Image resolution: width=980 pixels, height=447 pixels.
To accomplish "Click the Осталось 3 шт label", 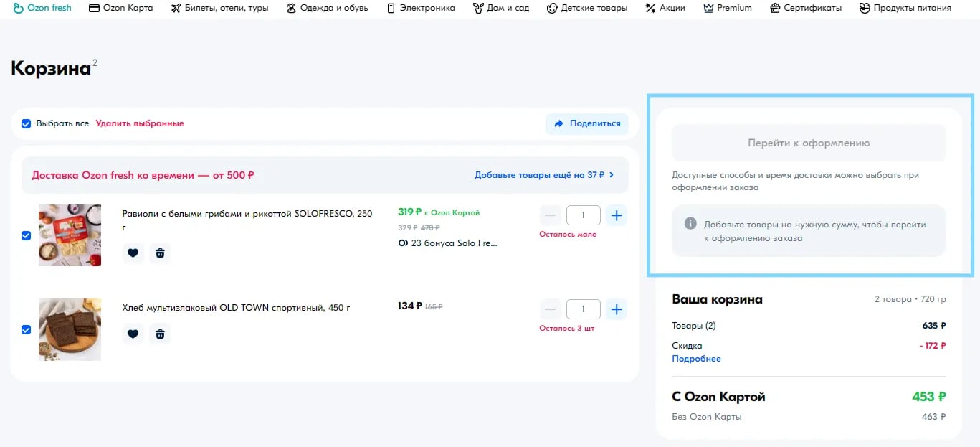I will tap(567, 329).
